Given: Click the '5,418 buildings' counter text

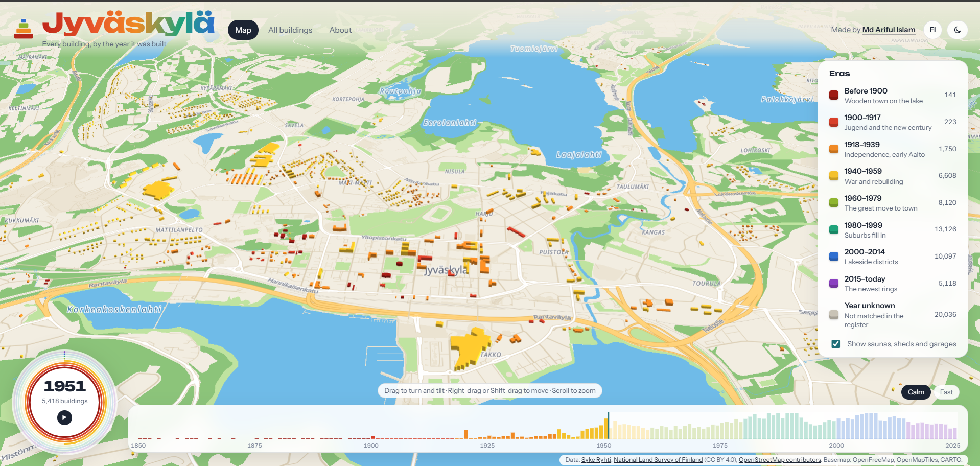Looking at the screenshot, I should click(x=65, y=401).
